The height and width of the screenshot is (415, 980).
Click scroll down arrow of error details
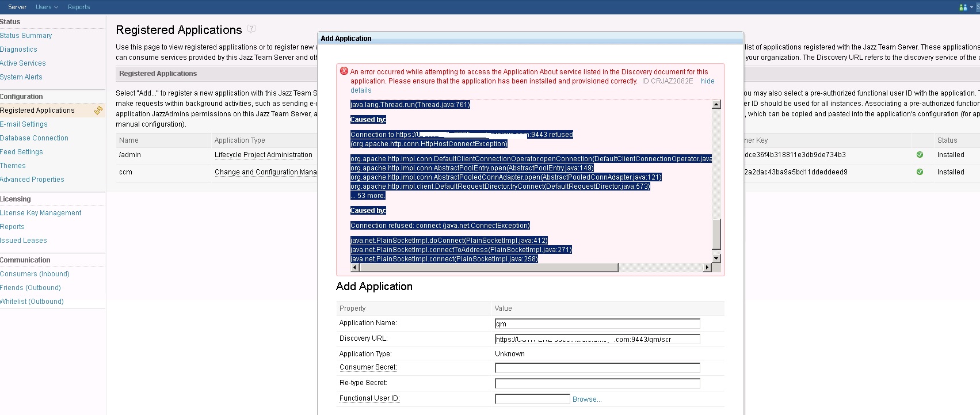pyautogui.click(x=716, y=258)
